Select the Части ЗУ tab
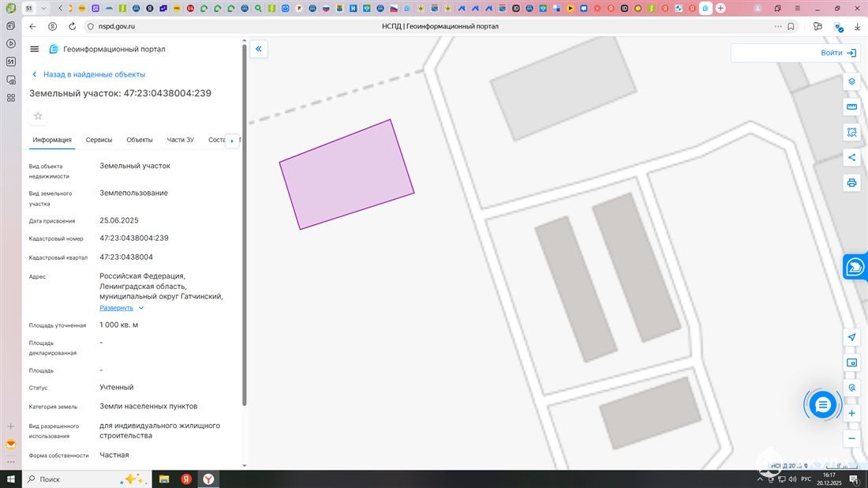This screenshot has height=488, width=868. point(180,140)
